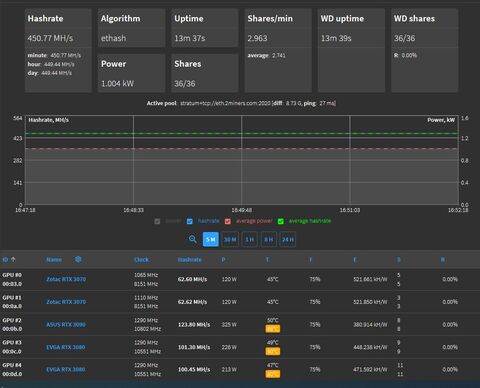Select the 1 H chart range
The width and height of the screenshot is (480, 388).
250,239
